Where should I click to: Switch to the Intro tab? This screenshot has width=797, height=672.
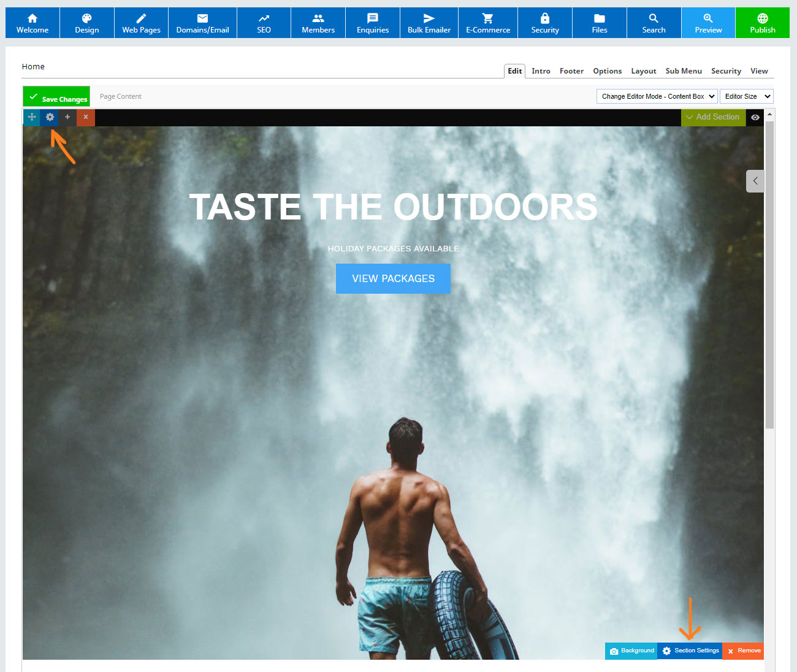tap(541, 71)
